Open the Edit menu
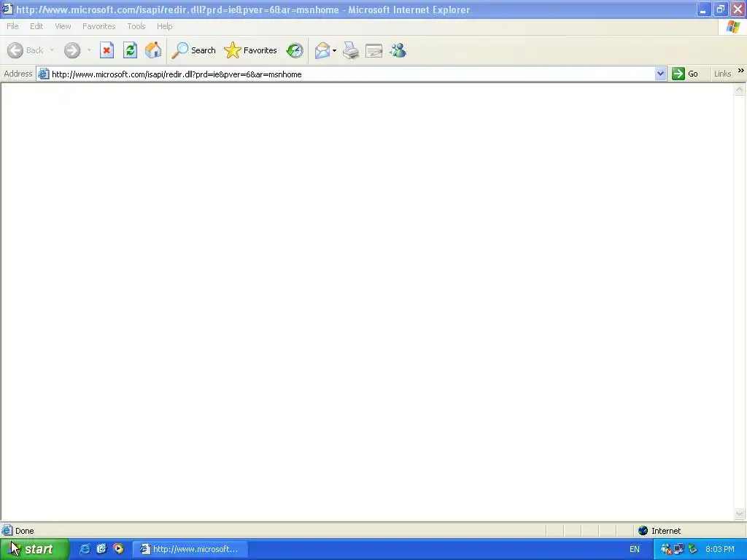The width and height of the screenshot is (747, 560). tap(36, 26)
